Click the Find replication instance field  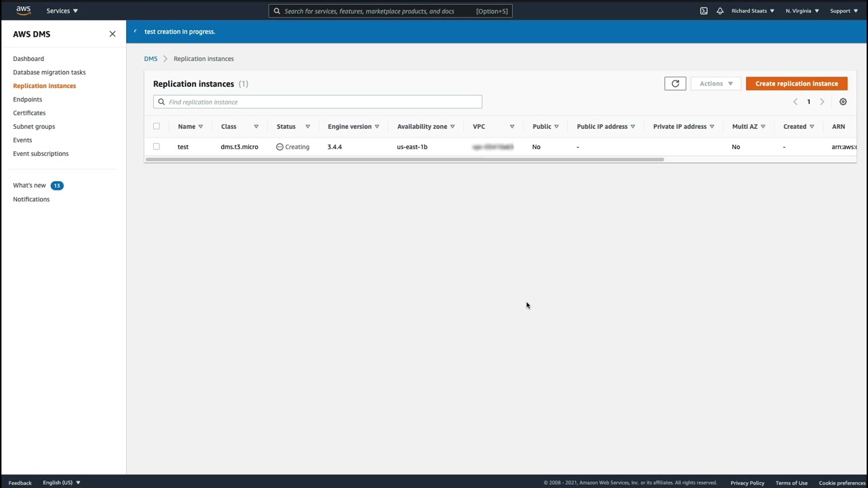317,102
